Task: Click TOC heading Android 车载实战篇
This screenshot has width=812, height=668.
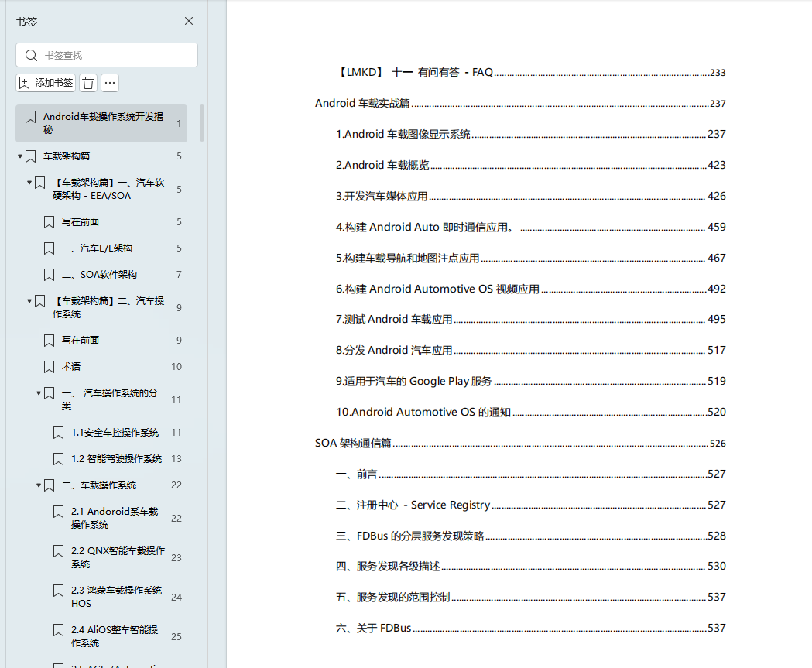Action: point(520,104)
